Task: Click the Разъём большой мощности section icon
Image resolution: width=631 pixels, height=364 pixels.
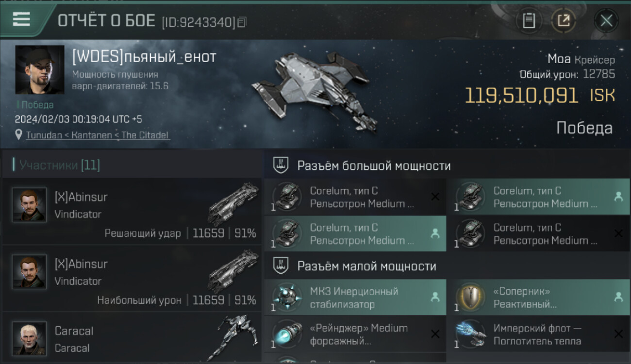Action: coord(281,165)
